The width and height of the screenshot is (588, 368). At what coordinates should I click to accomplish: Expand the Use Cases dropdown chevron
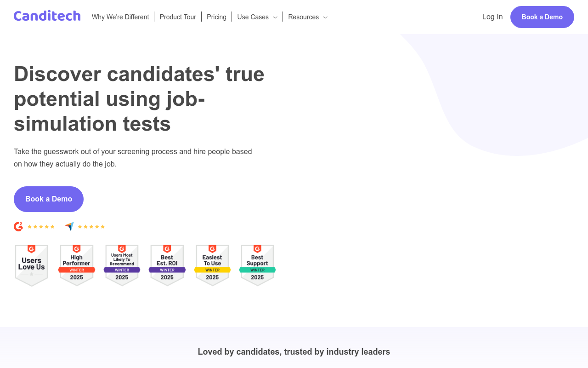pyautogui.click(x=275, y=17)
